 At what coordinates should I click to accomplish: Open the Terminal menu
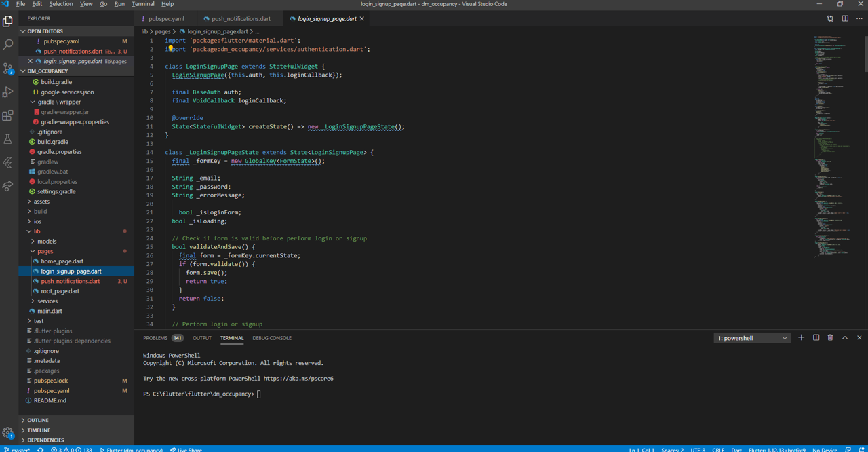click(143, 4)
